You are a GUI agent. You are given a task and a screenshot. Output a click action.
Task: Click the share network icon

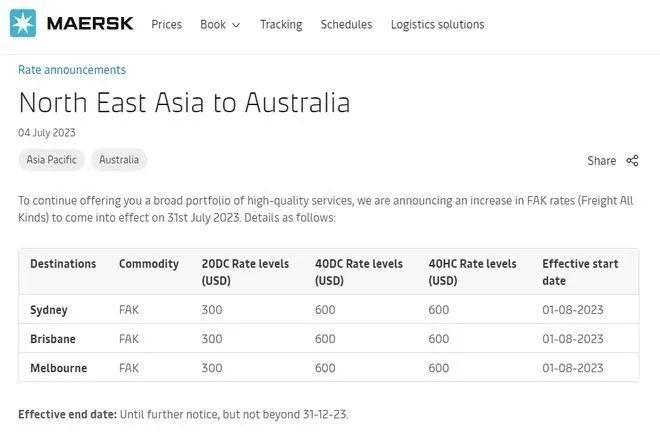tap(632, 160)
